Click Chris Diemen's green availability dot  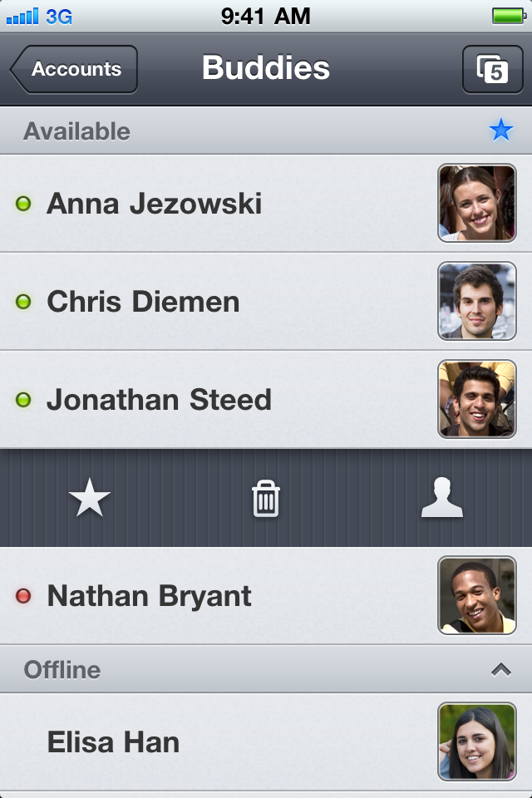coord(23,301)
